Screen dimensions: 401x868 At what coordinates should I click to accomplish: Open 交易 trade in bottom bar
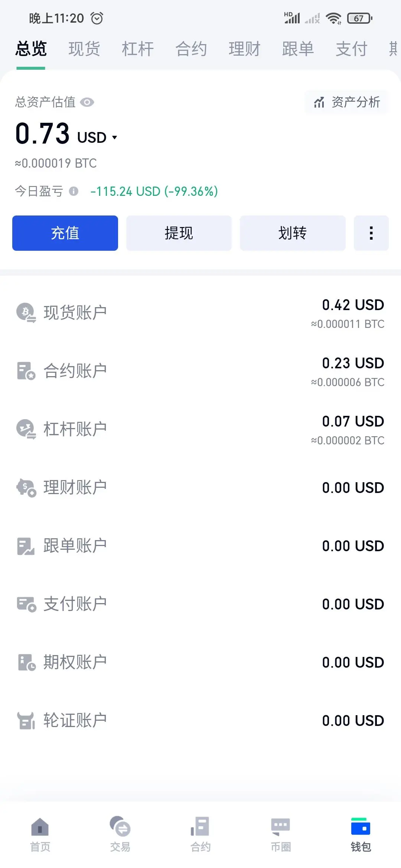point(120,835)
